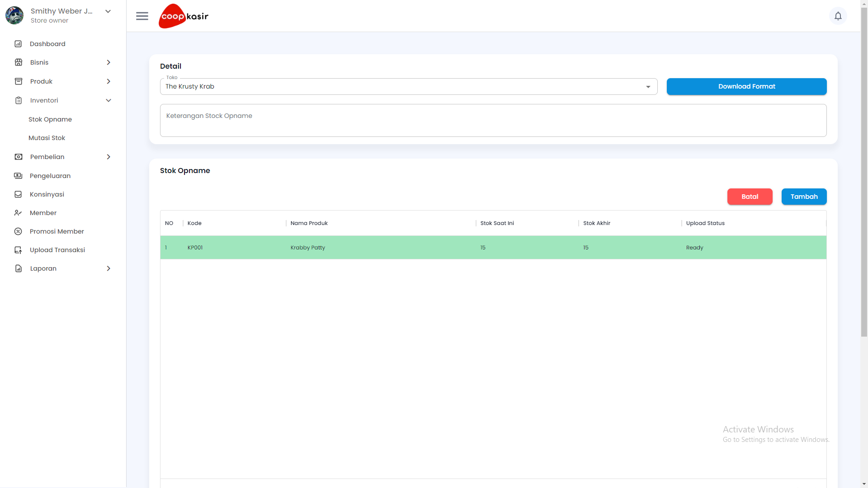The image size is (868, 488).
Task: Click the notification bell icon
Action: pos(839,16)
